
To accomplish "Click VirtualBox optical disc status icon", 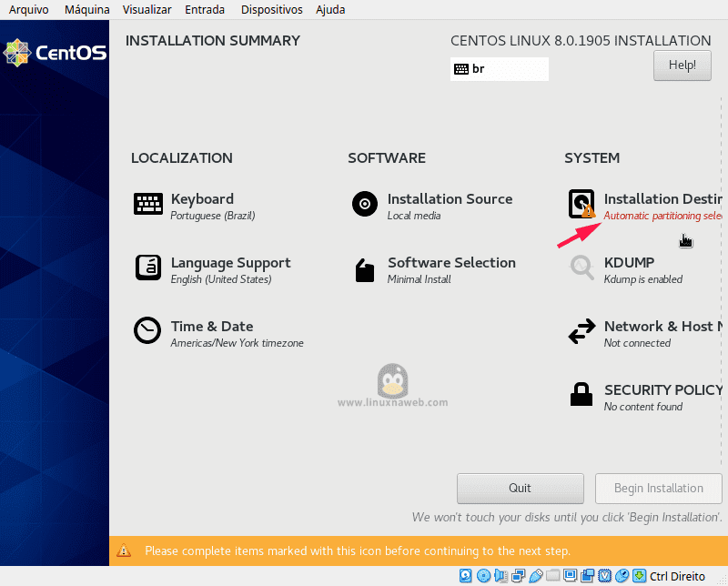I will [483, 576].
